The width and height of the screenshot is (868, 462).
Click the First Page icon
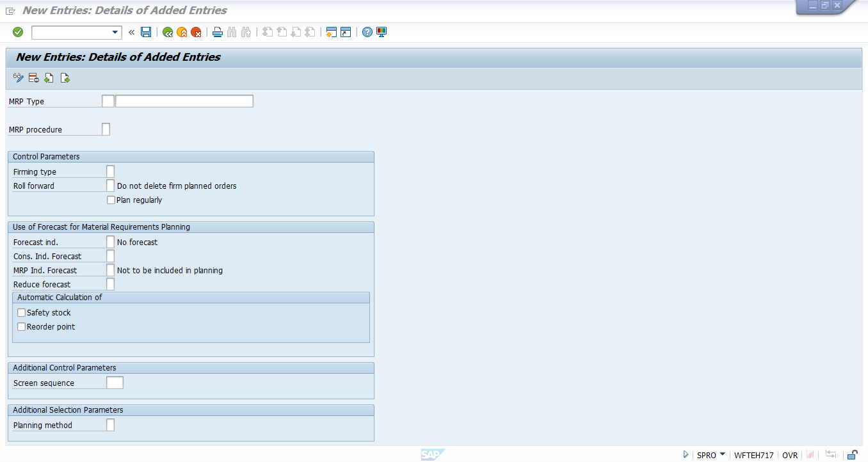[x=268, y=32]
